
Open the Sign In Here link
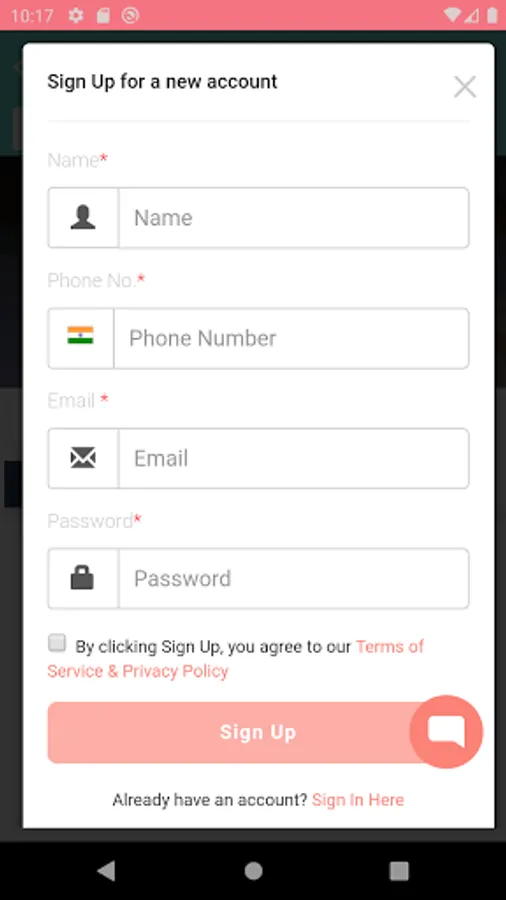click(358, 800)
